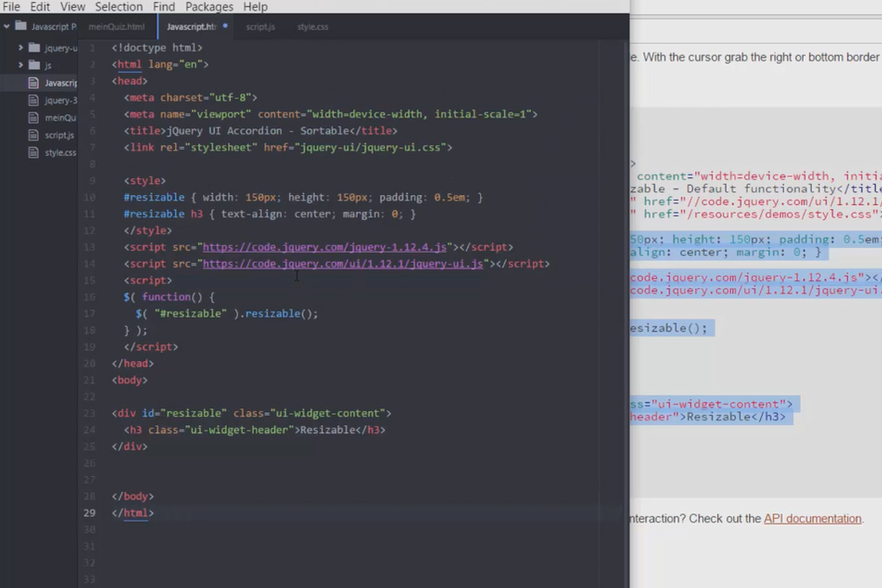Click 'ui-widget-header' class in editor

(239, 430)
